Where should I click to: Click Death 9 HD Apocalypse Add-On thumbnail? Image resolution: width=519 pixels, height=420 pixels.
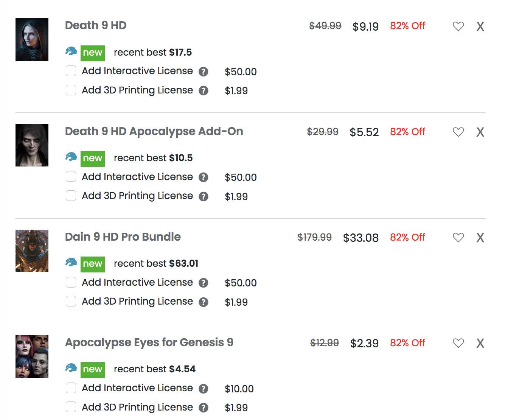[32, 145]
